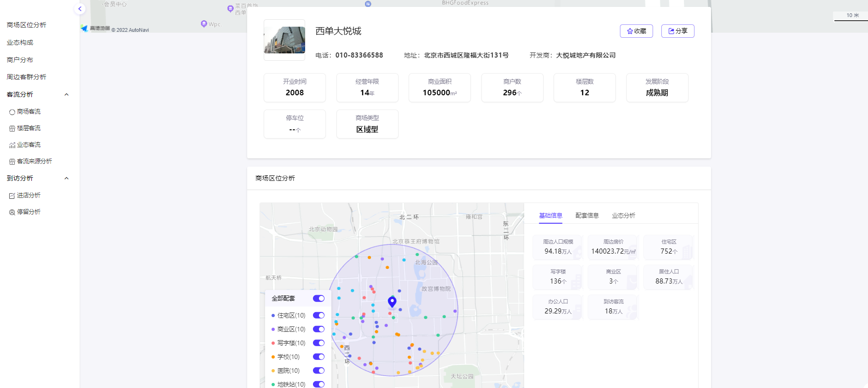The height and width of the screenshot is (388, 868).
Task: Open 商场区位分析 in sidebar
Action: point(26,25)
